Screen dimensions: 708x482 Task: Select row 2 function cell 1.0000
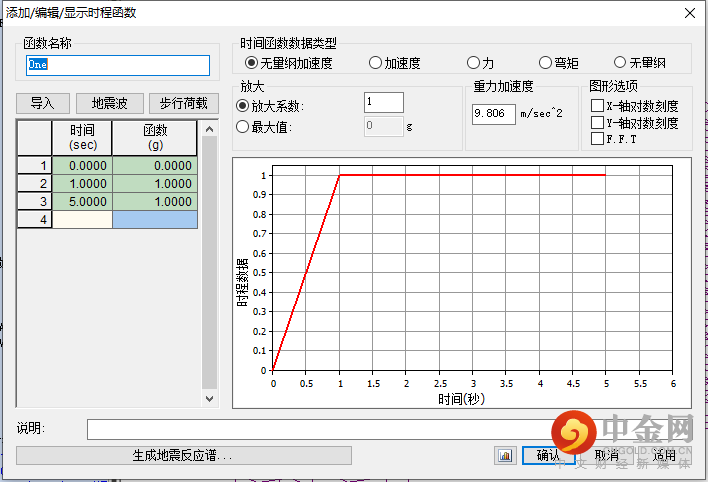click(x=155, y=183)
